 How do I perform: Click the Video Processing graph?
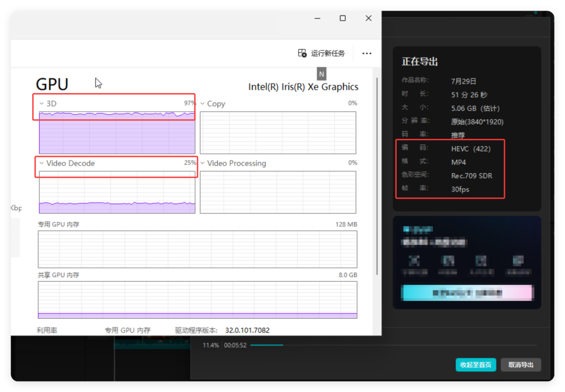click(278, 192)
